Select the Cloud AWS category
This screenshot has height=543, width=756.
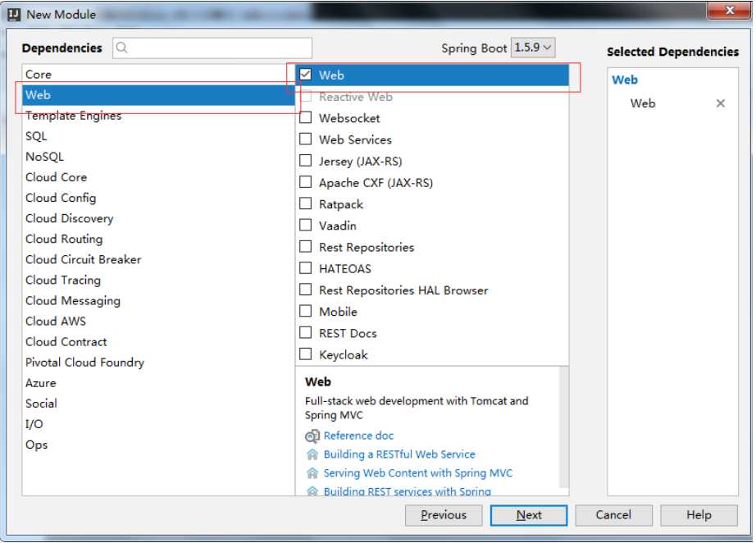point(158,322)
